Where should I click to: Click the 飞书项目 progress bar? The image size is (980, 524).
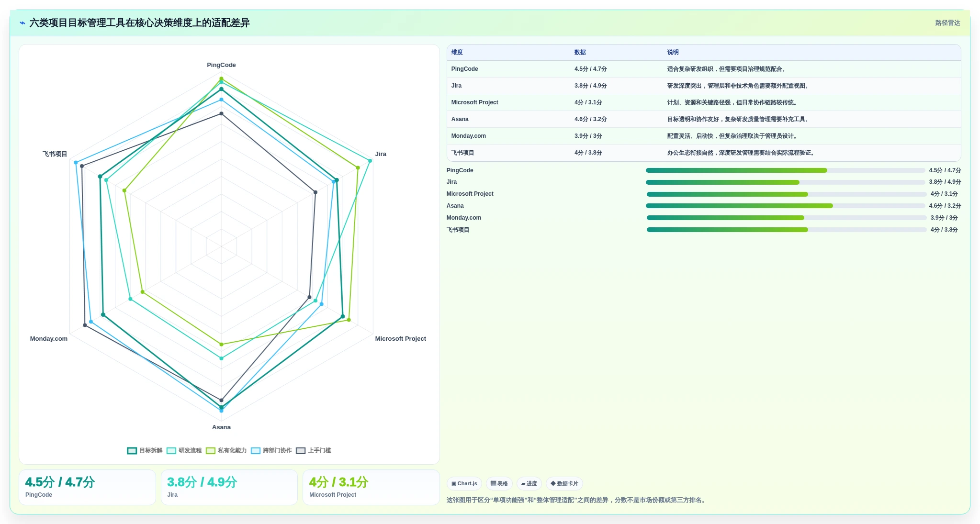(x=787, y=230)
